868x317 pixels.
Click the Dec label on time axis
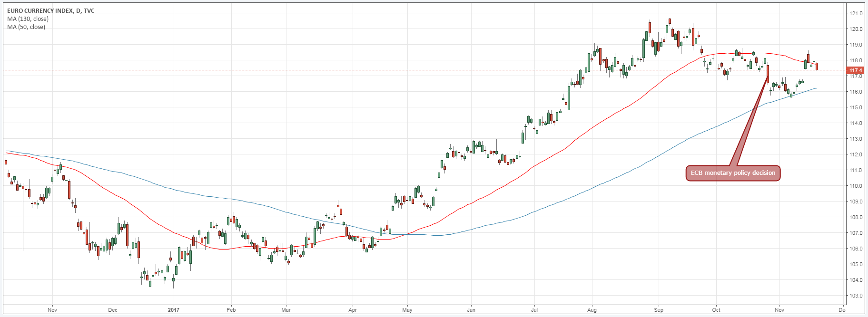[112, 310]
